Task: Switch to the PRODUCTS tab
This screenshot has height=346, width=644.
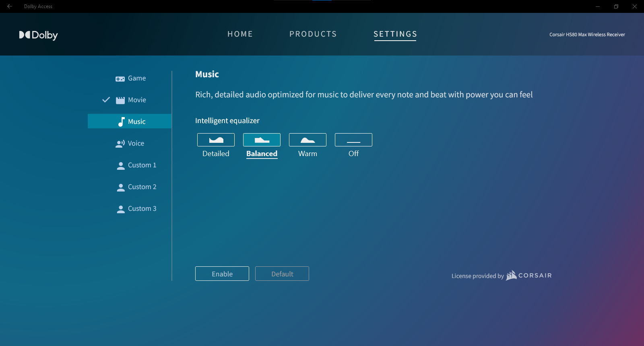Action: pyautogui.click(x=313, y=34)
